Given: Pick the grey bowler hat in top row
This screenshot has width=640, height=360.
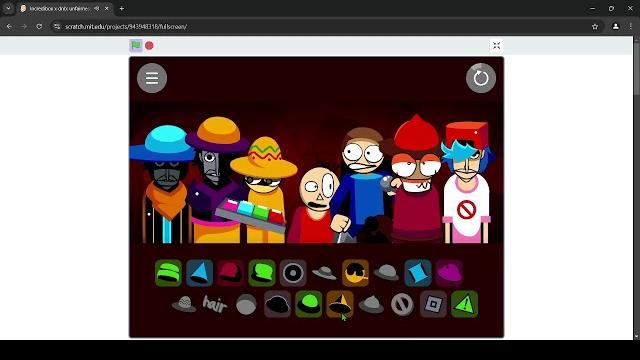Looking at the screenshot, I should [386, 273].
